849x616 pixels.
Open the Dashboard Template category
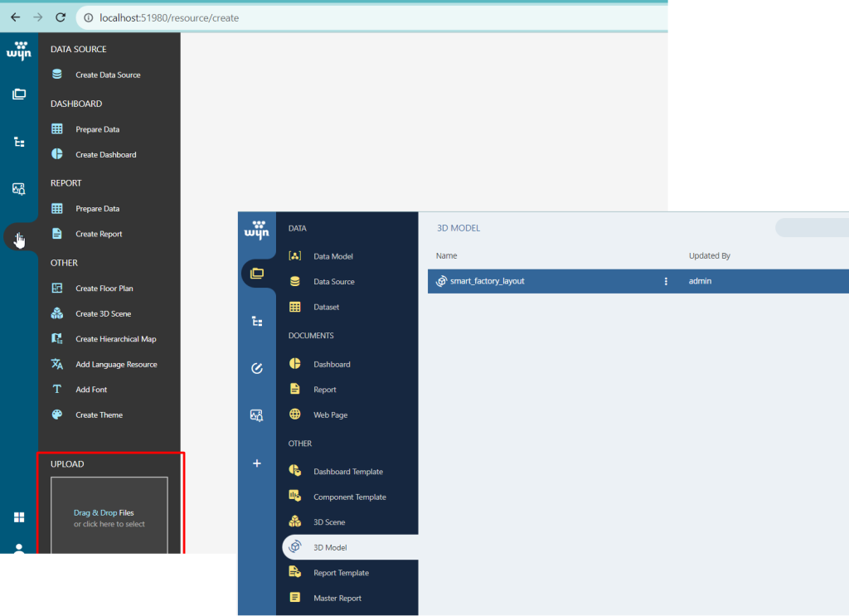coord(347,472)
